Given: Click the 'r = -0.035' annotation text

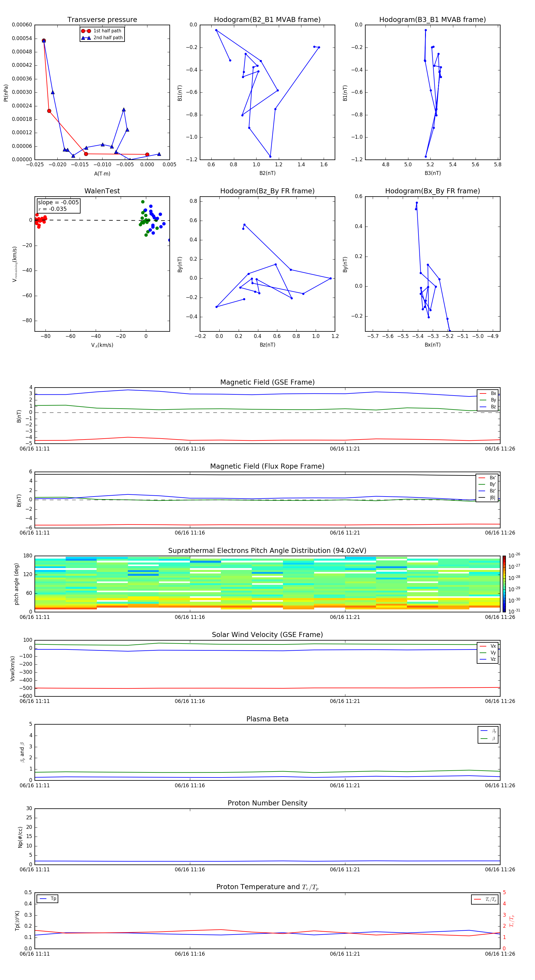Looking at the screenshot, I should [53, 209].
